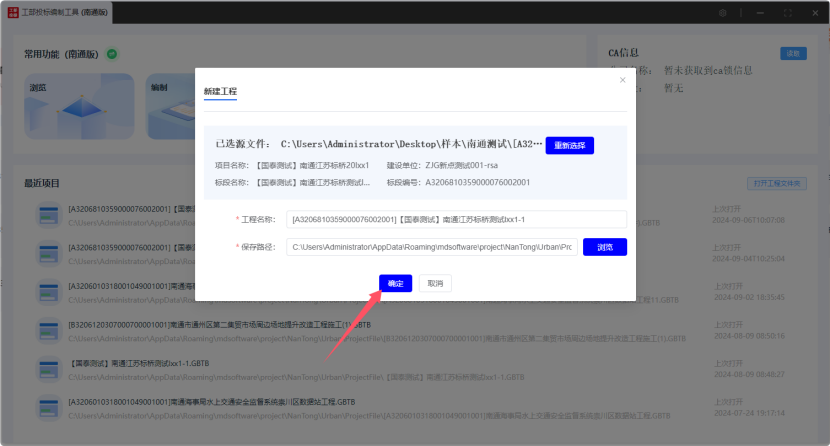Image resolution: width=830 pixels, height=446 pixels.
Task: Click file icon of first recent project
Action: (x=49, y=214)
